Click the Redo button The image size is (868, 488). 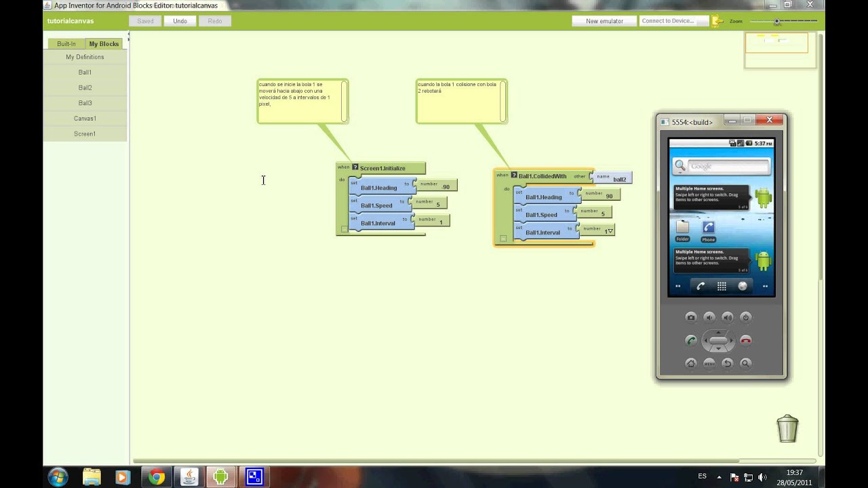tap(215, 21)
